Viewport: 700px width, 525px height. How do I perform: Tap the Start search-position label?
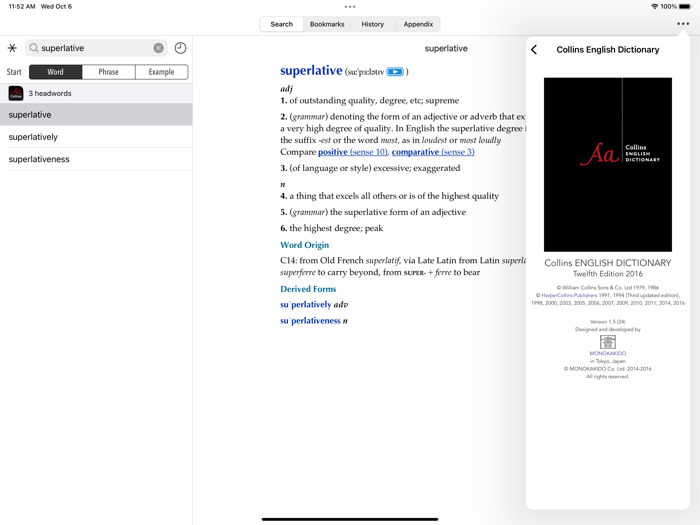14,72
